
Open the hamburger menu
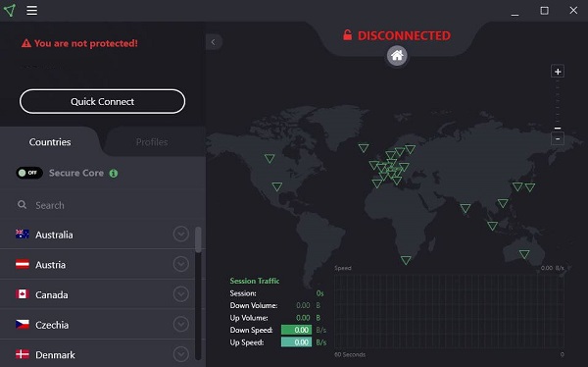(x=32, y=11)
